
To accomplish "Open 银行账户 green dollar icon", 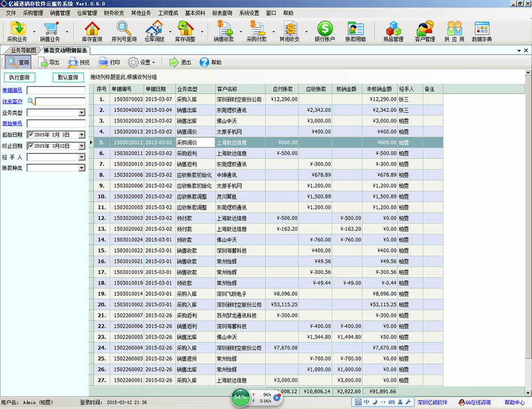I will point(325,31).
